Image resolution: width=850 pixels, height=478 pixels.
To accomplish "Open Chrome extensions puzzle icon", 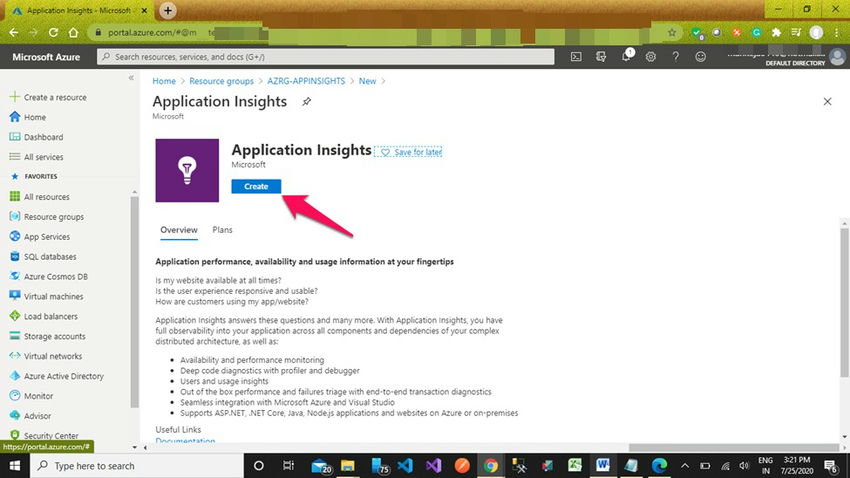I will pyautogui.click(x=776, y=33).
